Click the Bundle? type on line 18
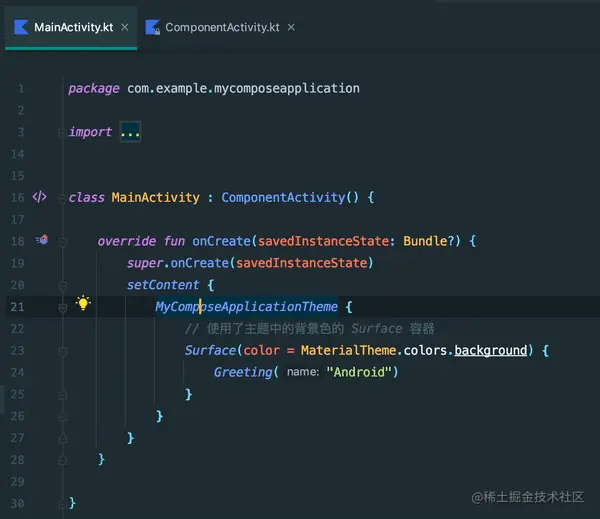 point(429,241)
